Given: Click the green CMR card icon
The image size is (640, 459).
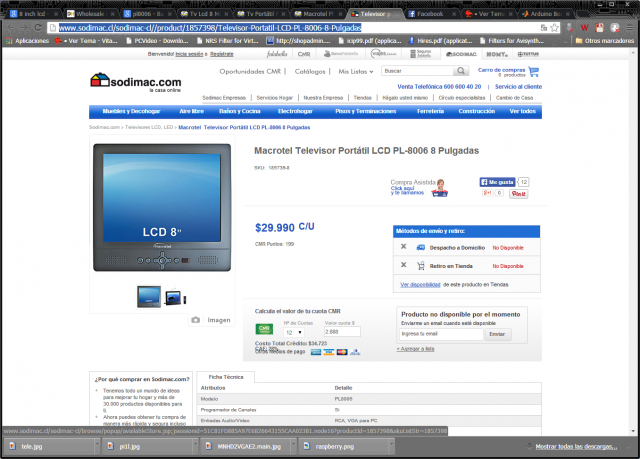Looking at the screenshot, I should [264, 329].
